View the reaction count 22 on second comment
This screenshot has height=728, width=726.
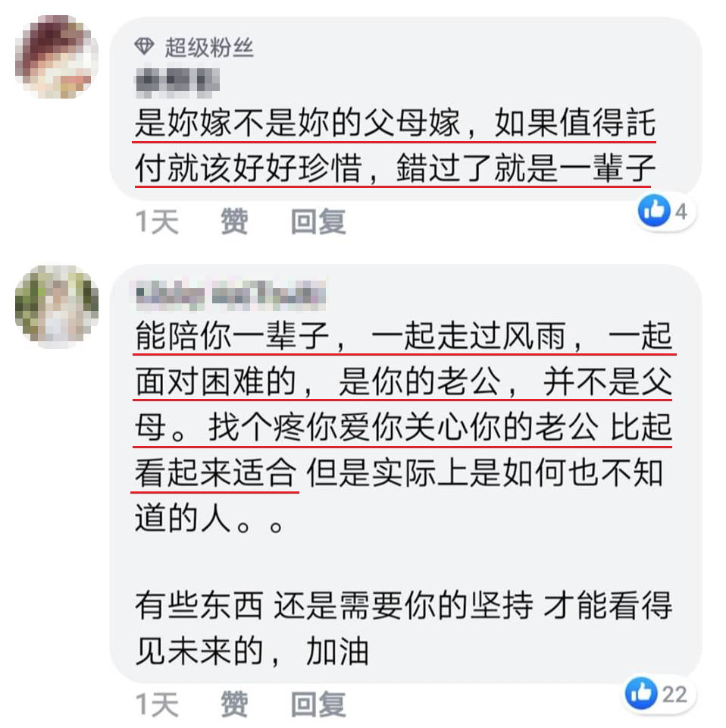674,695
